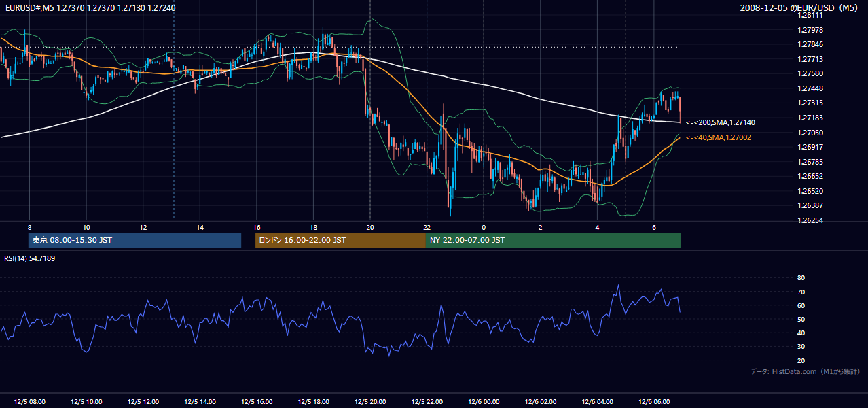868x408 pixels.
Task: Click price axis value 1.27713
Action: tap(810, 59)
